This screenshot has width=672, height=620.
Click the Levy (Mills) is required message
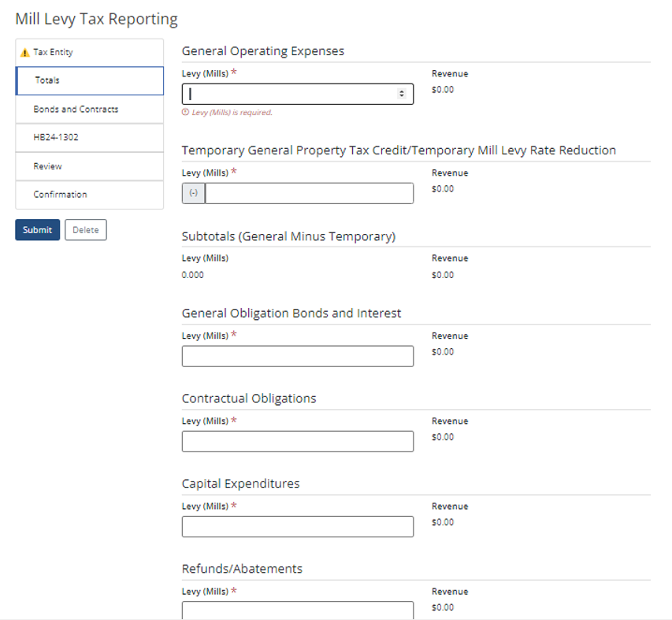[234, 113]
